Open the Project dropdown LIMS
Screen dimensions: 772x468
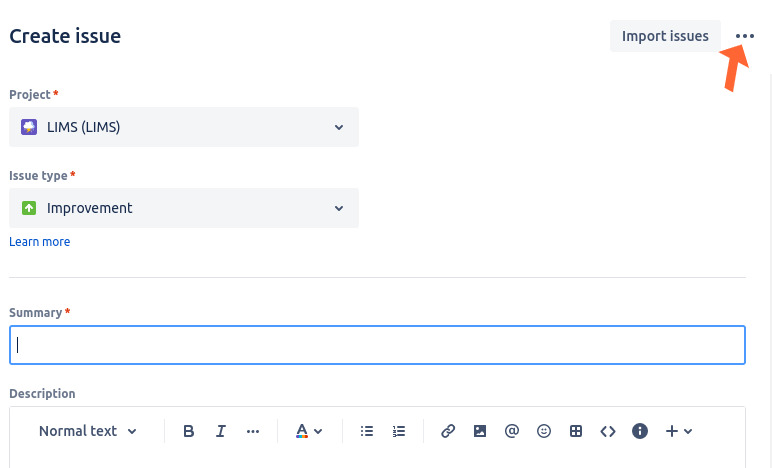coord(184,127)
